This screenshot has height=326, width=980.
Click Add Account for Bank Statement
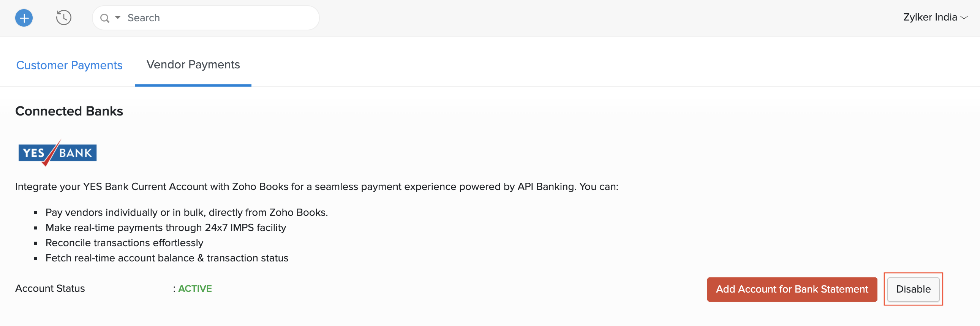[792, 289]
